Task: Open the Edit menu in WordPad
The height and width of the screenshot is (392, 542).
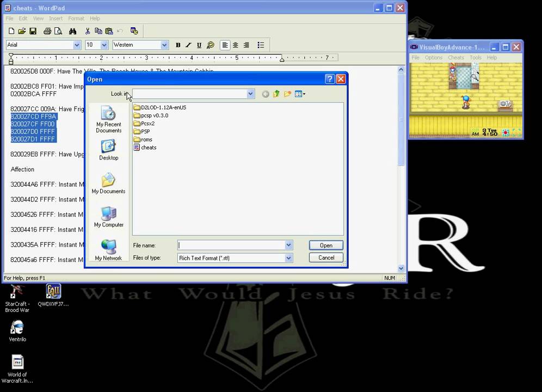Action: (23, 19)
